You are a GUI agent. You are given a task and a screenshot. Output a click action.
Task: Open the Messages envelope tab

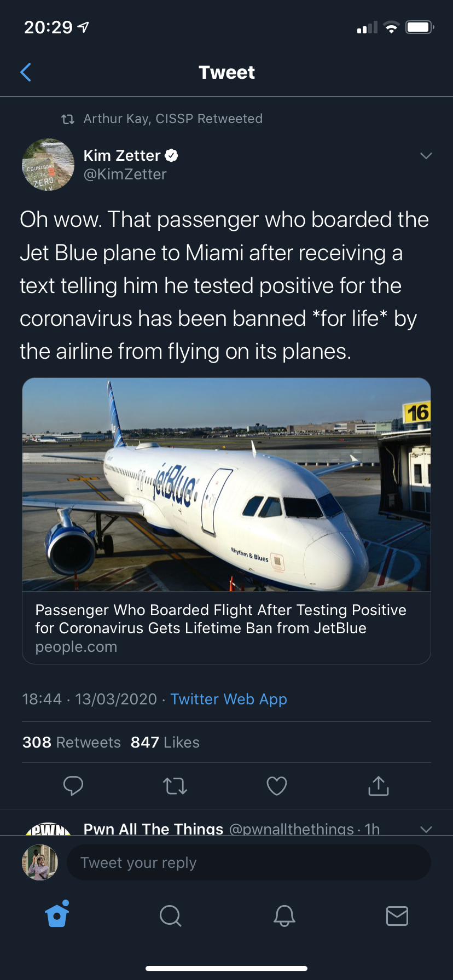point(397,915)
